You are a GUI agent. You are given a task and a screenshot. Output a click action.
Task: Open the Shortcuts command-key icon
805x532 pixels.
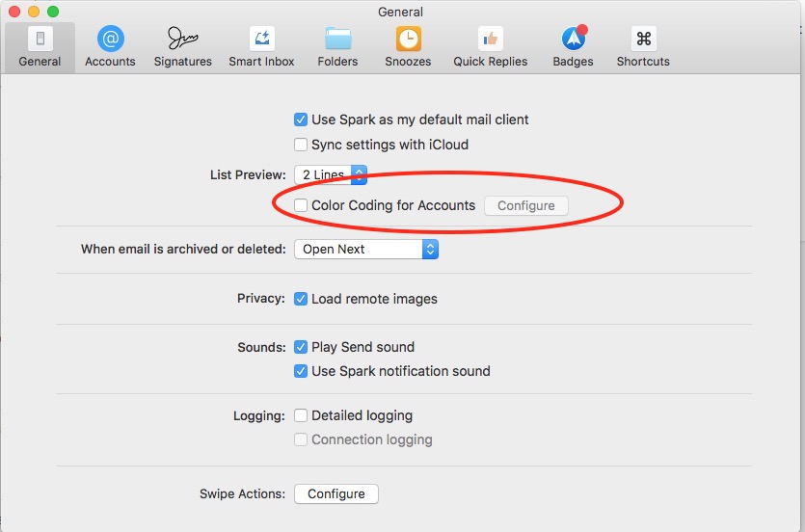coord(643,39)
